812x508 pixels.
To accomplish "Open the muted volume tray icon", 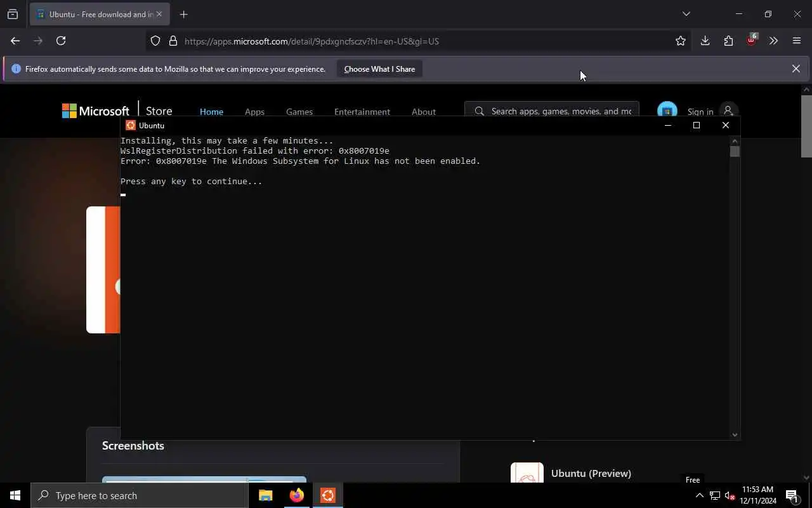I will point(730,496).
